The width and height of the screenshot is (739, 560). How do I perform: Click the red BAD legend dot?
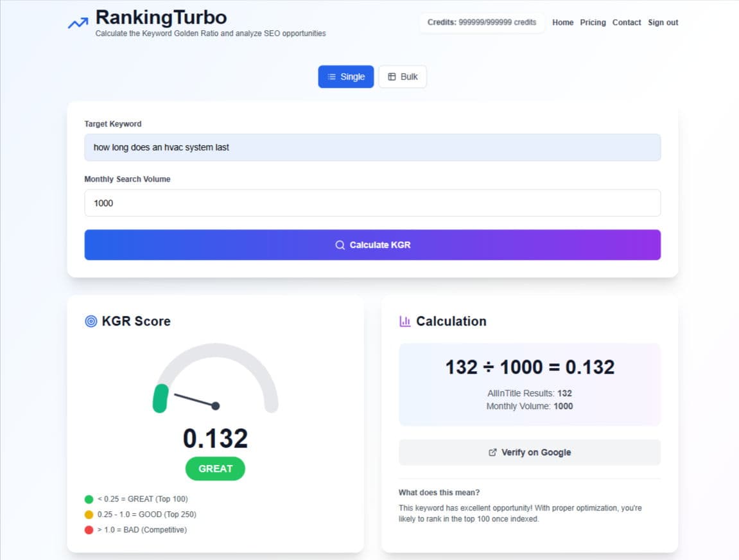pyautogui.click(x=89, y=530)
